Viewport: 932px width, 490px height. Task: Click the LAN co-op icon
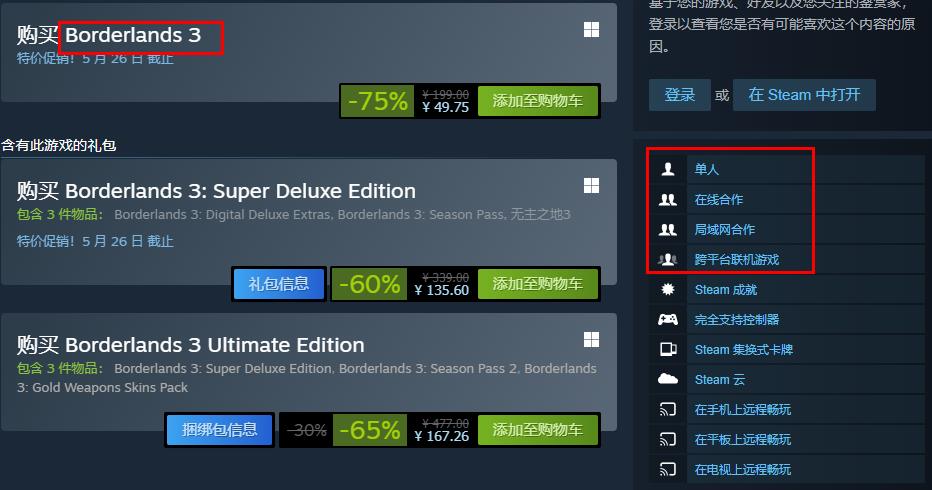[667, 230]
